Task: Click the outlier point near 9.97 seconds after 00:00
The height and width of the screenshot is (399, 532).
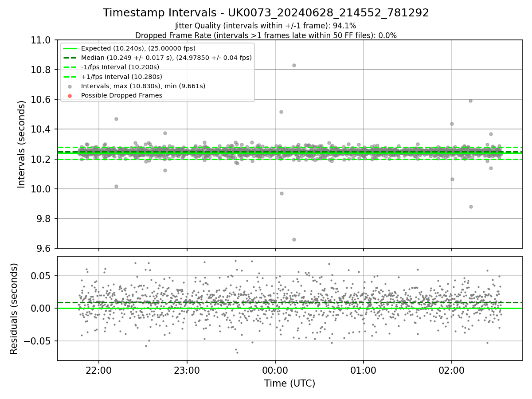Action: 282,193
